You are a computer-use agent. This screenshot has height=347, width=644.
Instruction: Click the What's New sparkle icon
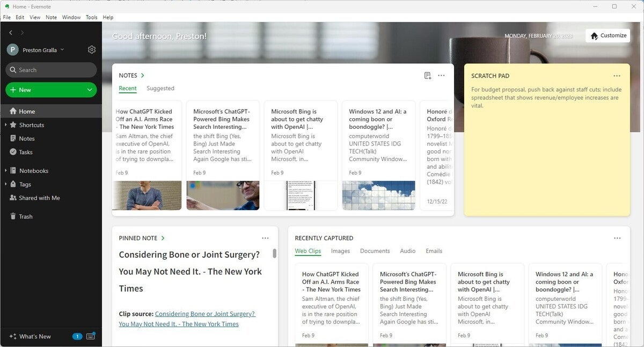tap(12, 336)
